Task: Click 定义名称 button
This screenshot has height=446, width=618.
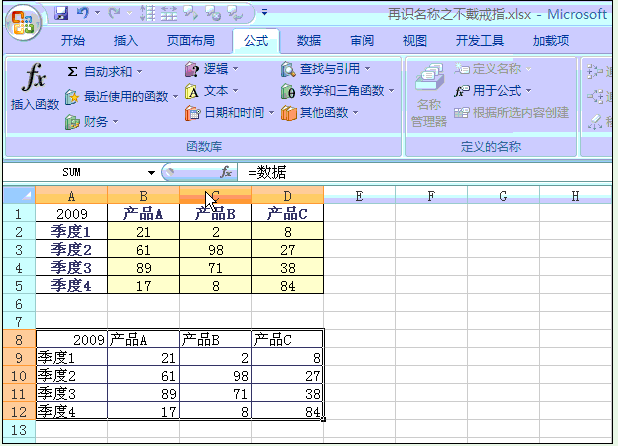Action: [x=493, y=69]
